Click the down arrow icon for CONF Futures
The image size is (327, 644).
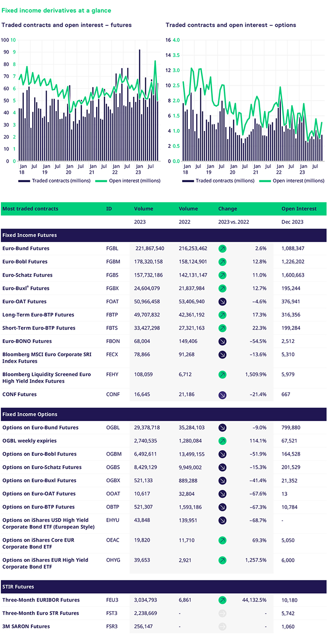point(222,394)
